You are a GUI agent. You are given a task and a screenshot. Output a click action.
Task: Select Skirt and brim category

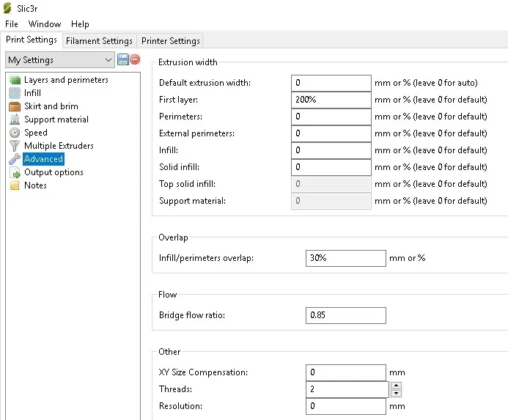[x=51, y=106]
